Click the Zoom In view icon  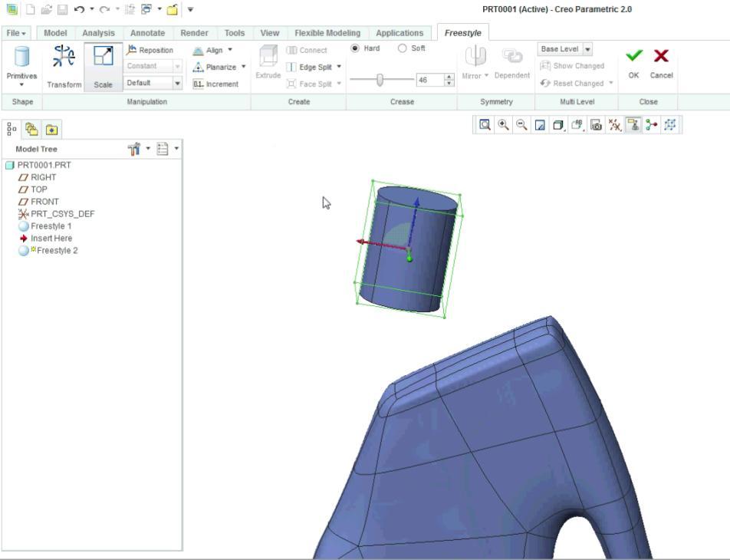pyautogui.click(x=503, y=125)
